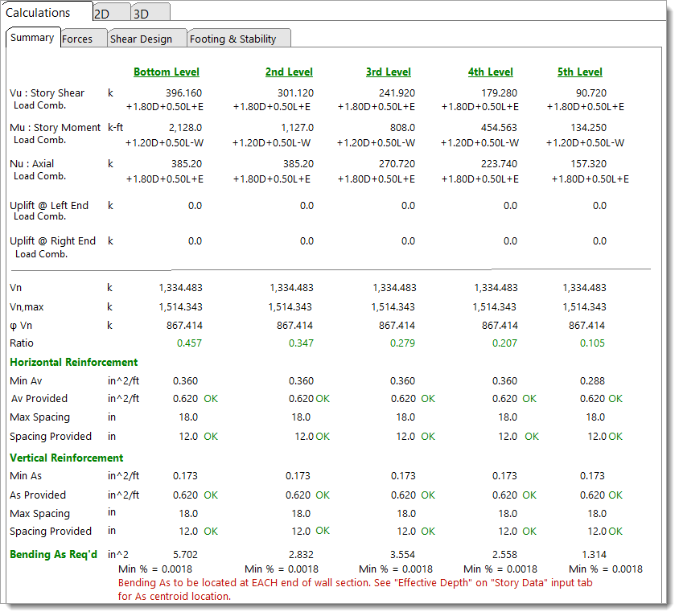679x616 pixels.
Task: Open the Footing & Stability tab
Action: click(x=233, y=39)
